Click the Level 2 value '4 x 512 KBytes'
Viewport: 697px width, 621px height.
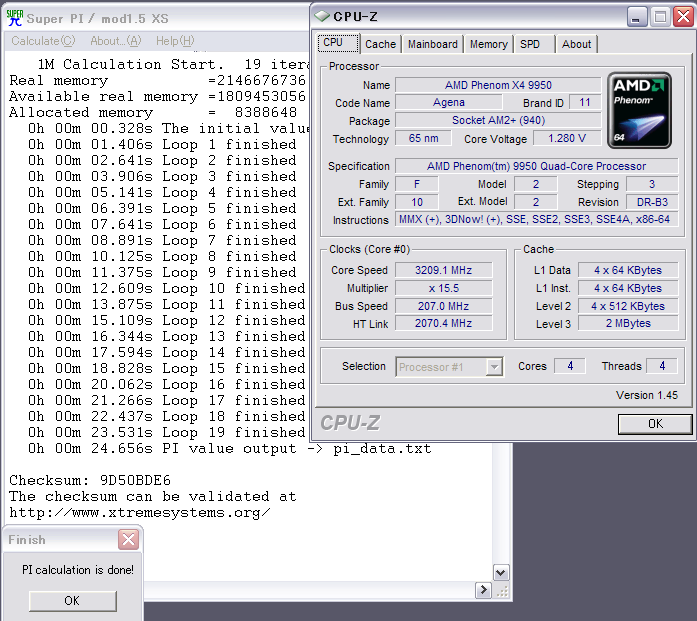(628, 306)
